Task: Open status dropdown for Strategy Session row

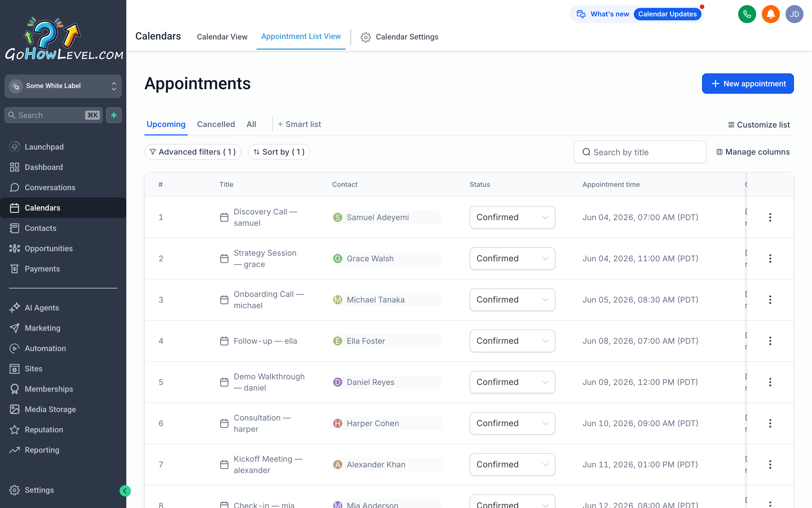Action: point(512,258)
